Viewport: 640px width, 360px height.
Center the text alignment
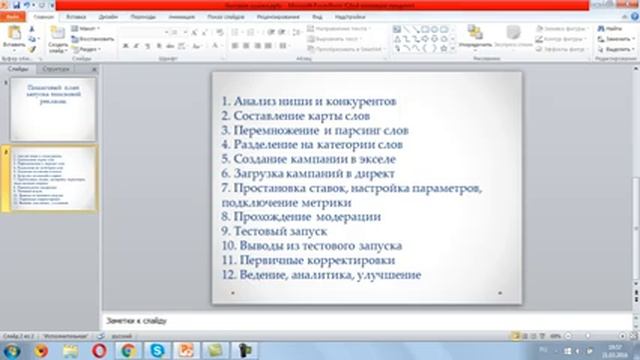(246, 46)
